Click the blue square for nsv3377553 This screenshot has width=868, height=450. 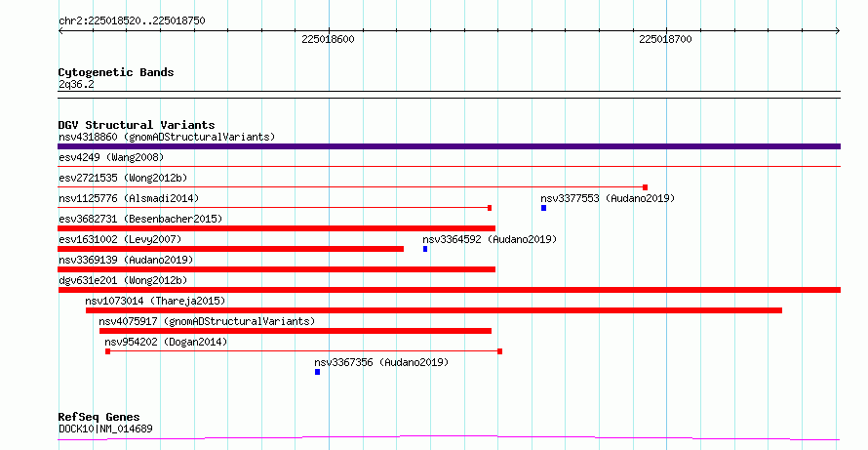[x=543, y=208]
